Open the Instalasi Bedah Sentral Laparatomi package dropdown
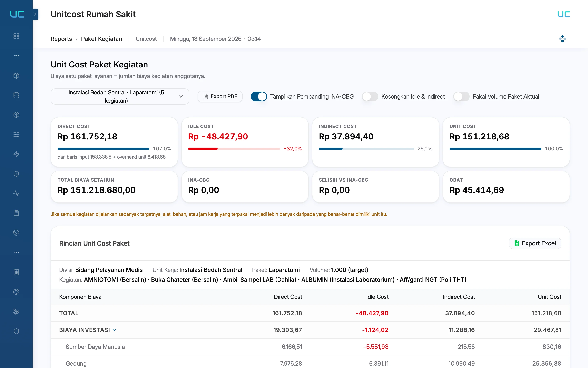The width and height of the screenshot is (588, 368). pos(120,97)
